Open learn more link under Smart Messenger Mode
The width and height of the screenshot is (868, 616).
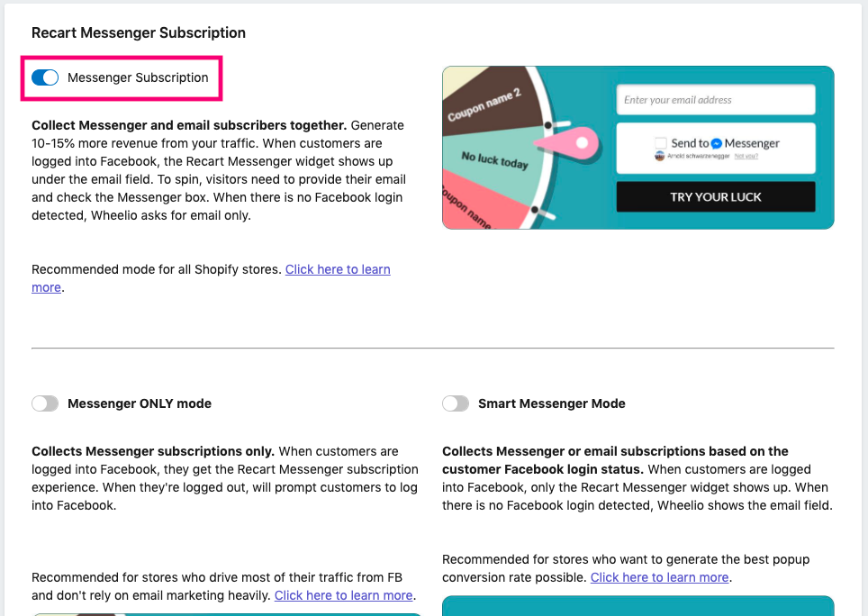(659, 577)
